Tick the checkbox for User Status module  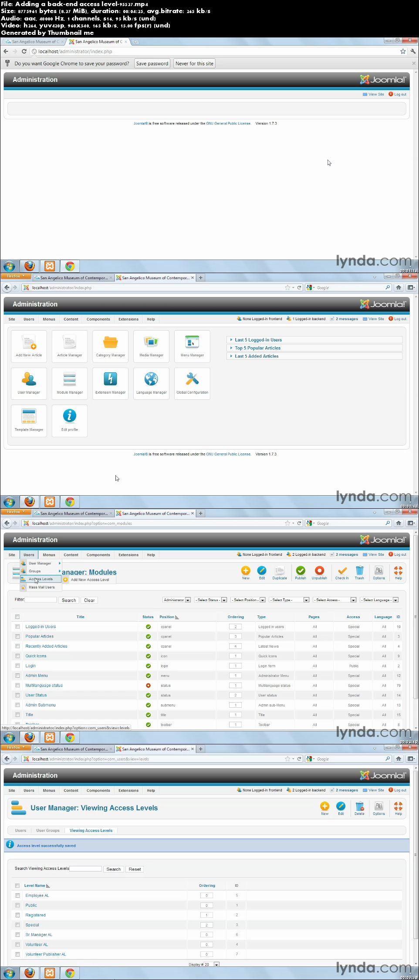(x=17, y=695)
